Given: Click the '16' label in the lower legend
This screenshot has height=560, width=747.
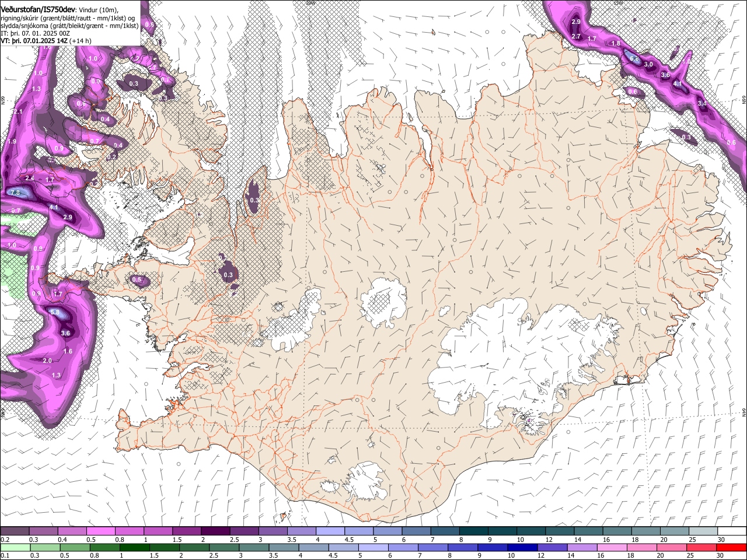Looking at the screenshot, I should pyautogui.click(x=600, y=555).
